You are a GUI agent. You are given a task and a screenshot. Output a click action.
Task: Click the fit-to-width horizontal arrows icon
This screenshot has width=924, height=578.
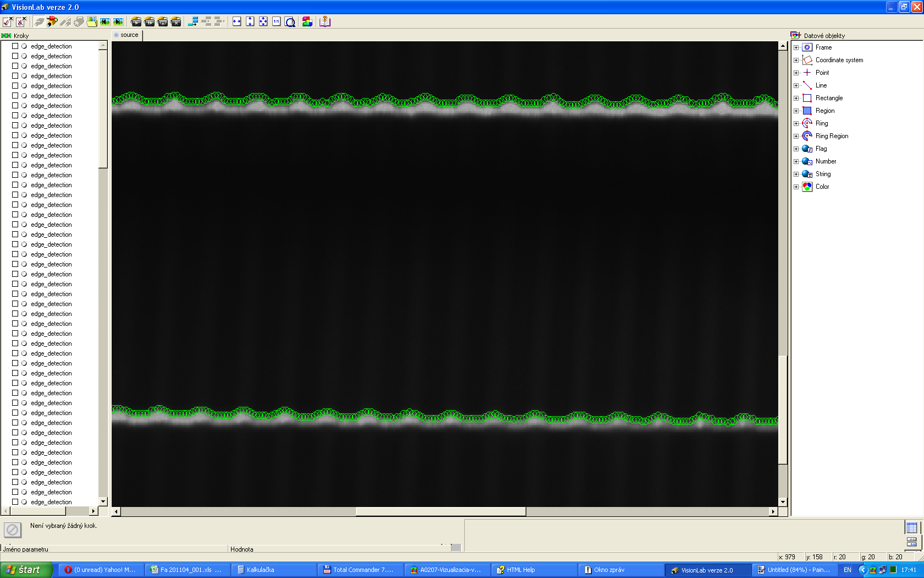(x=237, y=21)
